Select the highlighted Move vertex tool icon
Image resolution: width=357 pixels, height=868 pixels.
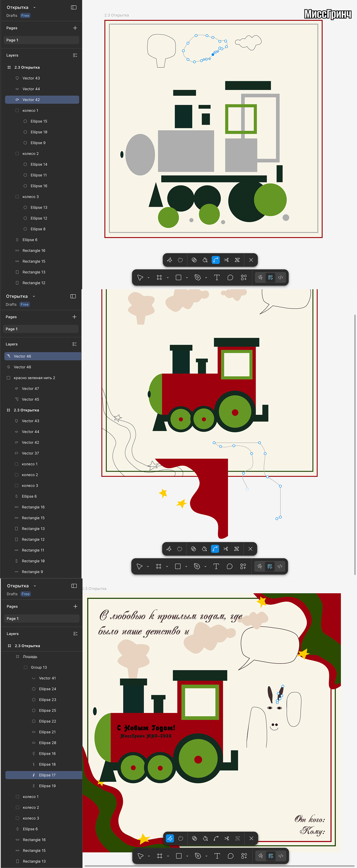click(x=170, y=838)
